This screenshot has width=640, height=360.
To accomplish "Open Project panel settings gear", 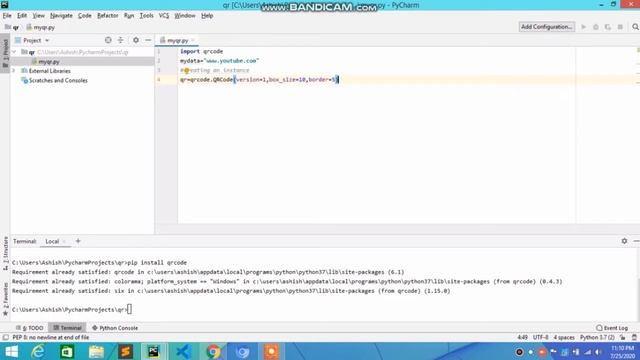I will 136,40.
